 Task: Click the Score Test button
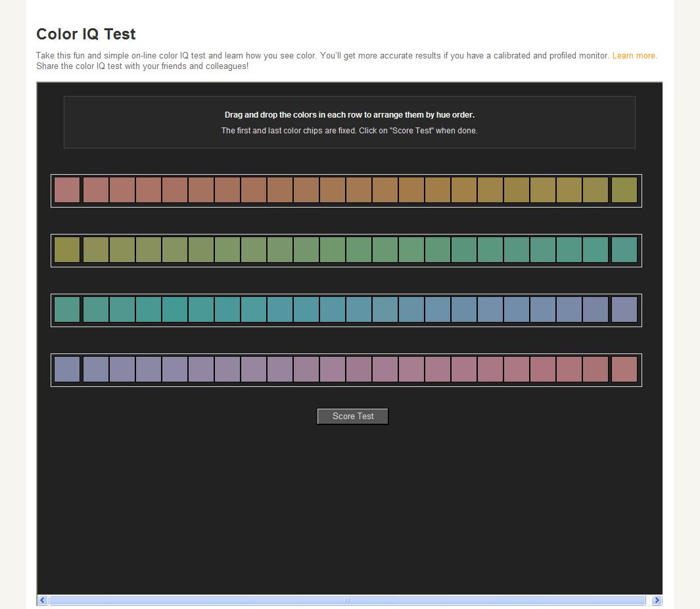pyautogui.click(x=353, y=417)
